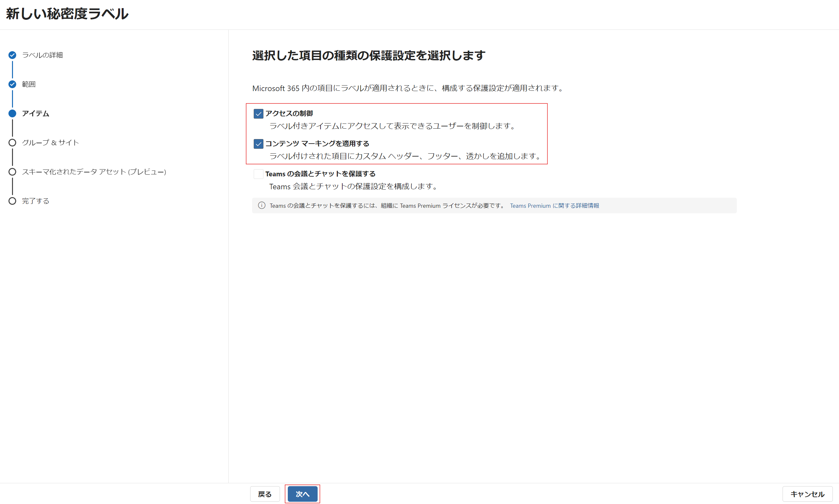Open Teams Premium に関する詳細情報 link
Image resolution: width=839 pixels, height=504 pixels.
click(x=554, y=206)
